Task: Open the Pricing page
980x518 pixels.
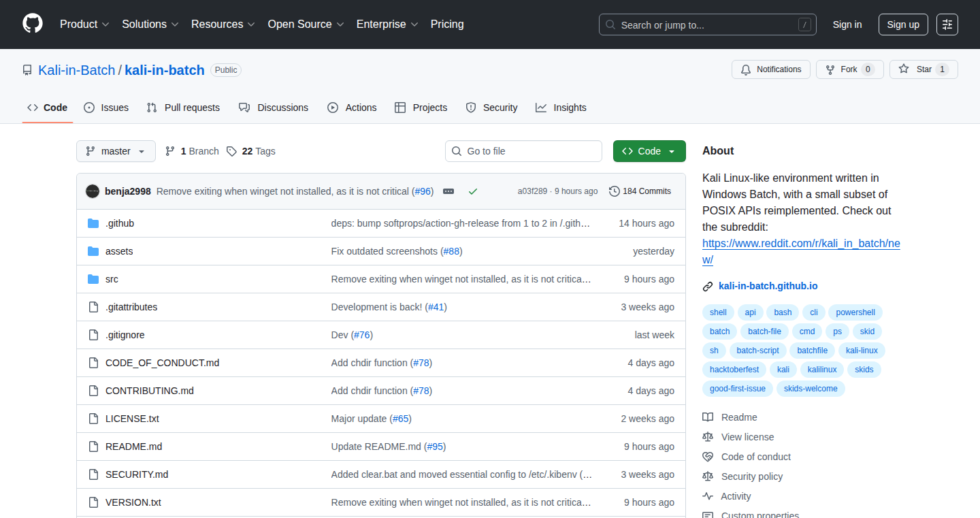Action: click(447, 24)
